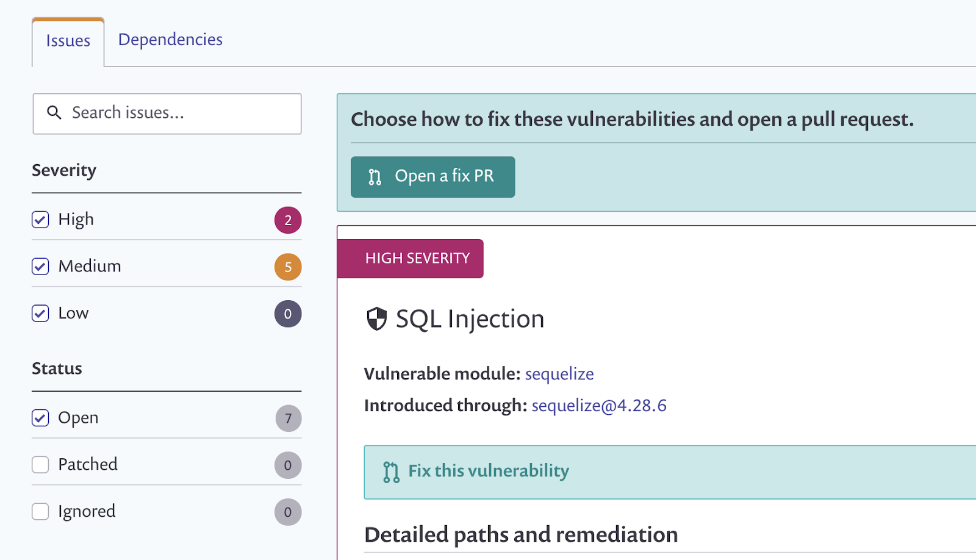The width and height of the screenshot is (976, 560).
Task: Click the High severity count badge
Action: pyautogui.click(x=288, y=220)
